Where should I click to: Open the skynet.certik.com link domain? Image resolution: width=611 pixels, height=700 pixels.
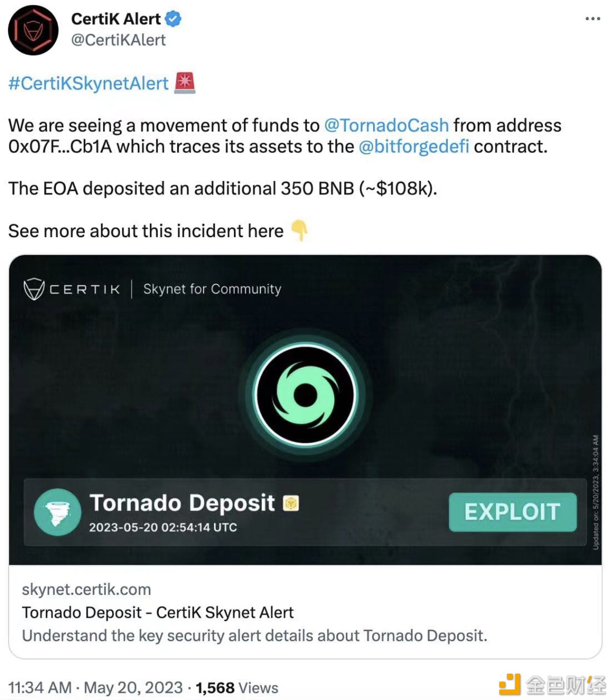[86, 589]
